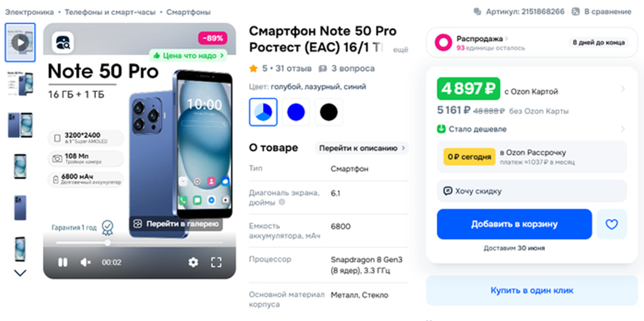This screenshot has height=321, width=644.
Task: Open the Телефоны и смарт-часы breadcrumb
Action: (x=110, y=12)
